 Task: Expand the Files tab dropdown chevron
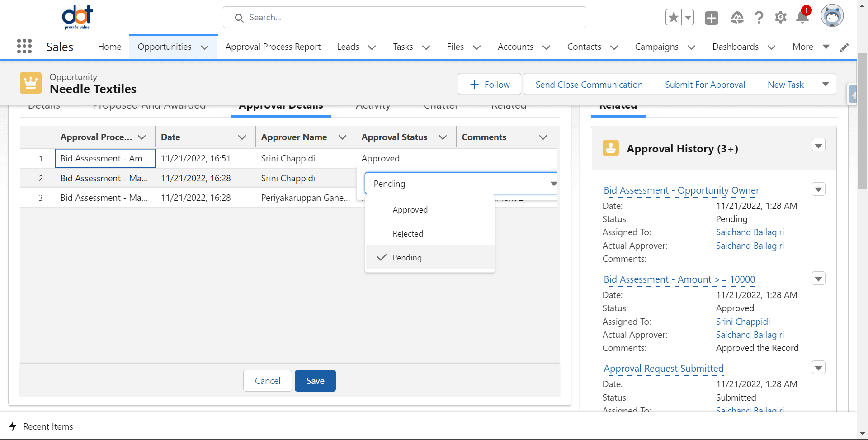tap(477, 47)
